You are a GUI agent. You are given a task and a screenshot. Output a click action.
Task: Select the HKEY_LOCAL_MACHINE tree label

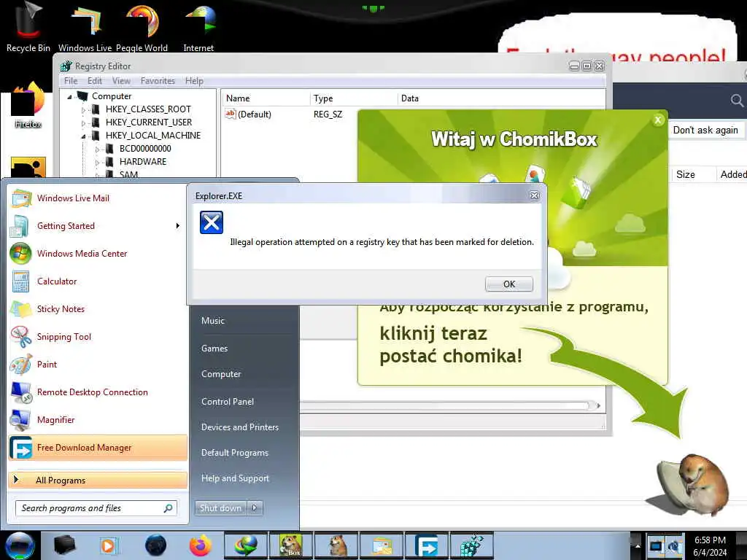(153, 136)
